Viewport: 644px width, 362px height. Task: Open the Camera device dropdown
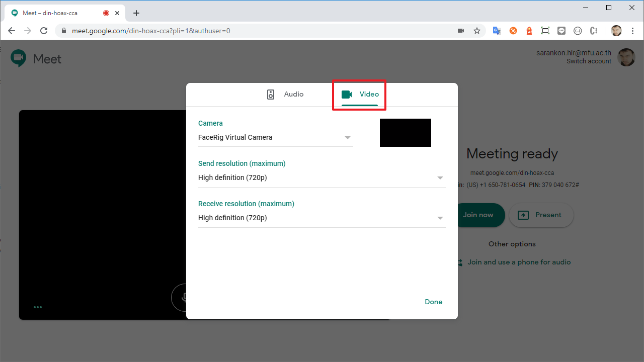[276, 137]
